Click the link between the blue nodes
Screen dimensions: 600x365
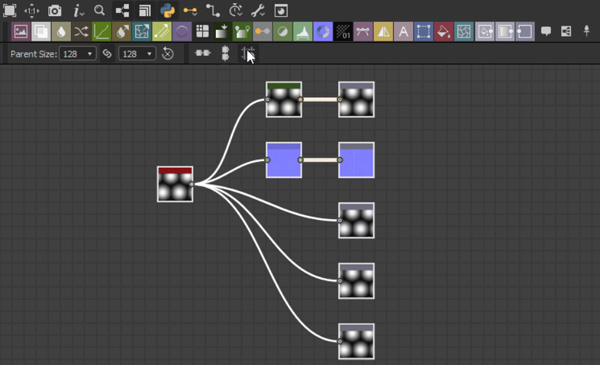tap(320, 160)
